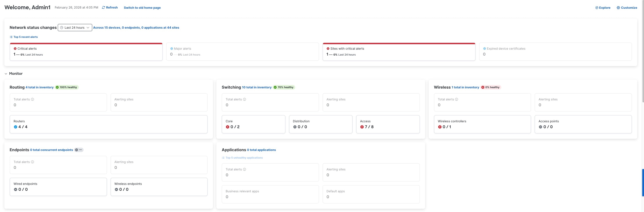Collapse the Monitor section chevron
644x212 pixels.
point(6,74)
